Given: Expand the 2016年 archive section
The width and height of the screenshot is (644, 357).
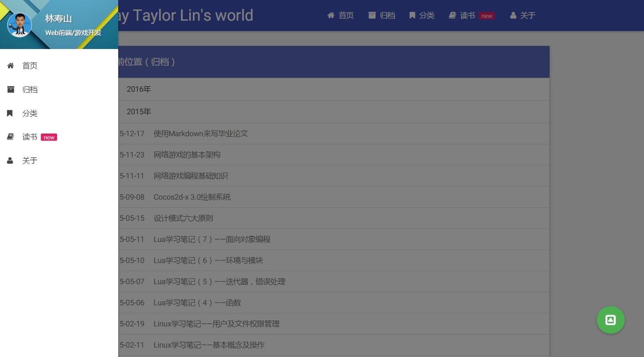Looking at the screenshot, I should point(139,89).
